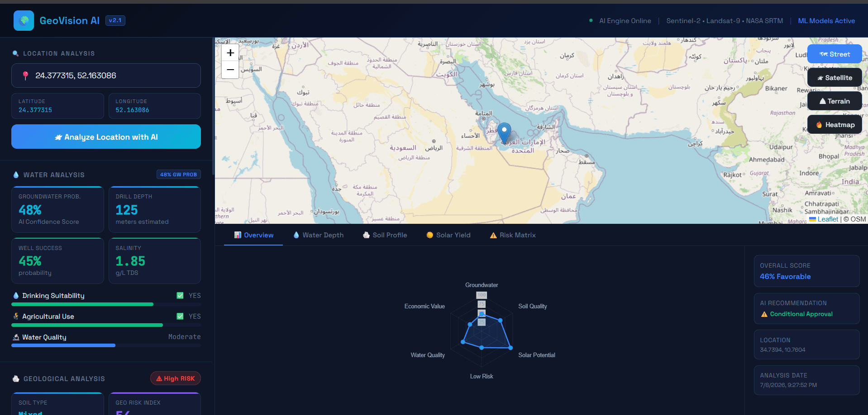The height and width of the screenshot is (415, 868).
Task: Click the GeoVision AI globe logo
Action: pyautogui.click(x=24, y=20)
